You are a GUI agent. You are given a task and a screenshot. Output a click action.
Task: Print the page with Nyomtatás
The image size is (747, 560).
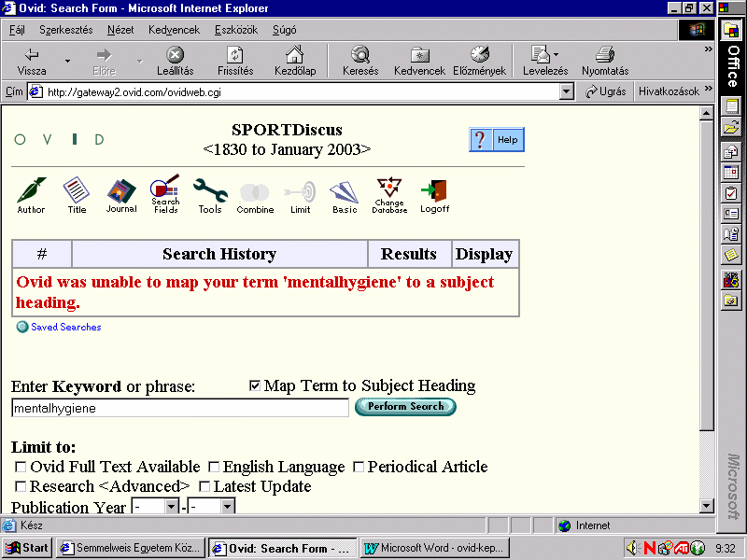coord(605,61)
